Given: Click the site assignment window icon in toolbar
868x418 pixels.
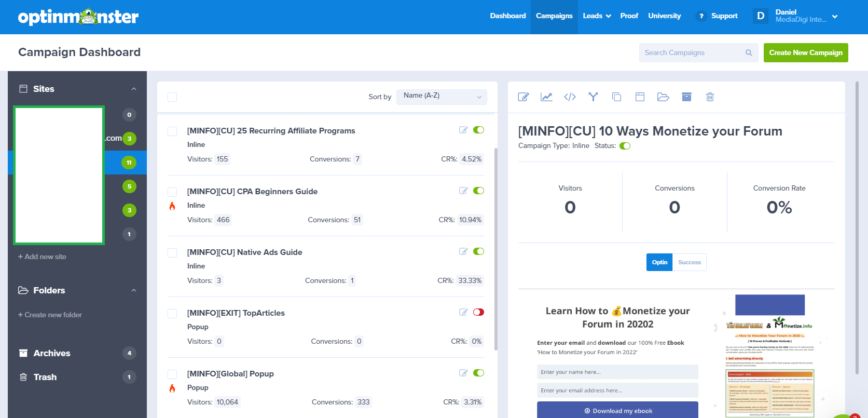Looking at the screenshot, I should click(640, 97).
